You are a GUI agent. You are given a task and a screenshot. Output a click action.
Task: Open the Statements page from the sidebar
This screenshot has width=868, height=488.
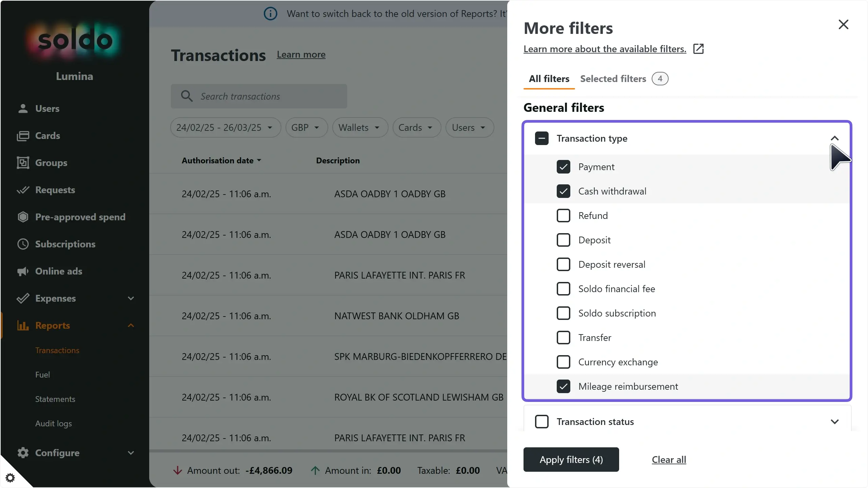tap(55, 399)
